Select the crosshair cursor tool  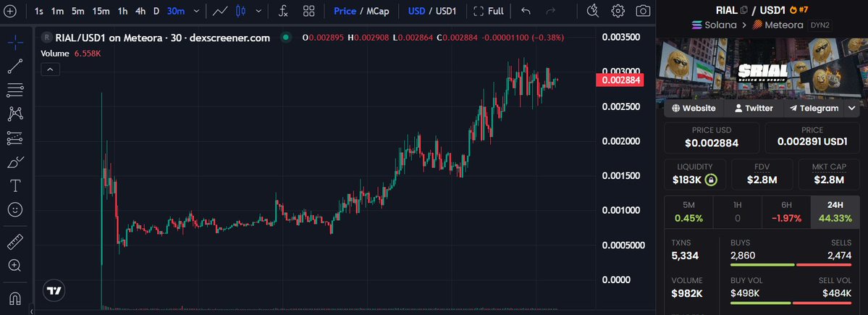point(15,41)
